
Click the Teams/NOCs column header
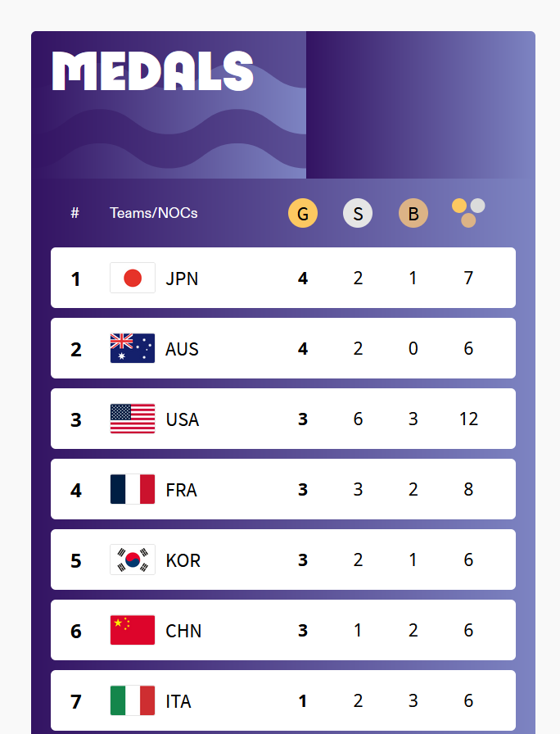click(x=153, y=213)
